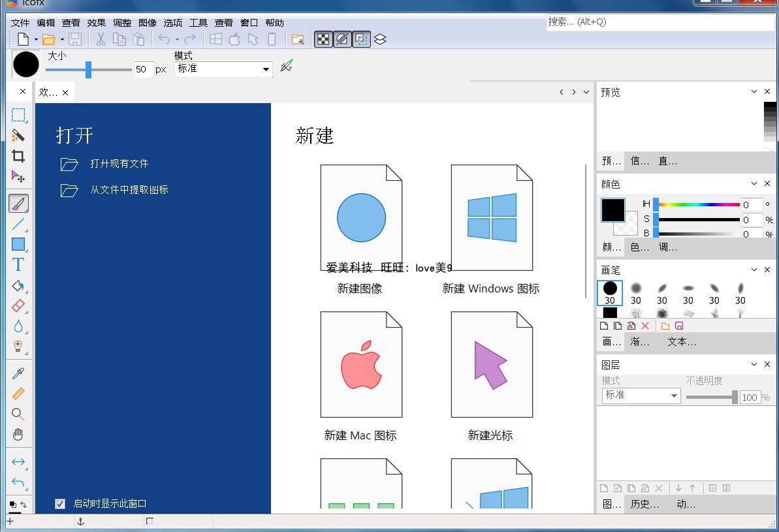Open the 图像 menu
The height and width of the screenshot is (532, 779).
tap(148, 23)
